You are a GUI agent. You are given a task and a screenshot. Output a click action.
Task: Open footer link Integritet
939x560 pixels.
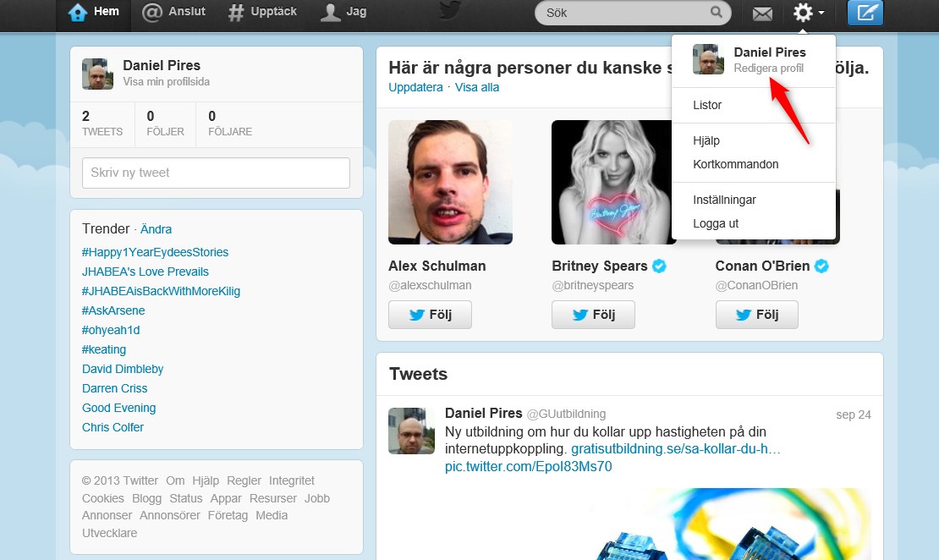pyautogui.click(x=292, y=481)
